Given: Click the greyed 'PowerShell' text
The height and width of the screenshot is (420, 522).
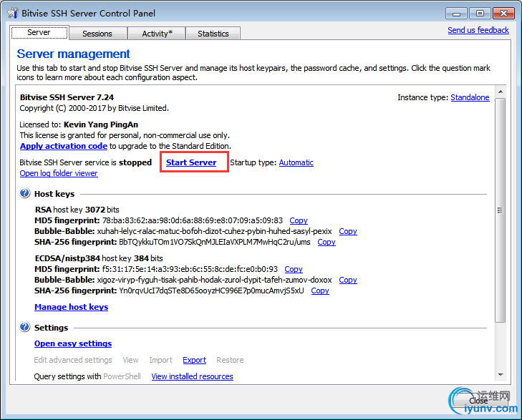Looking at the screenshot, I should click(122, 376).
